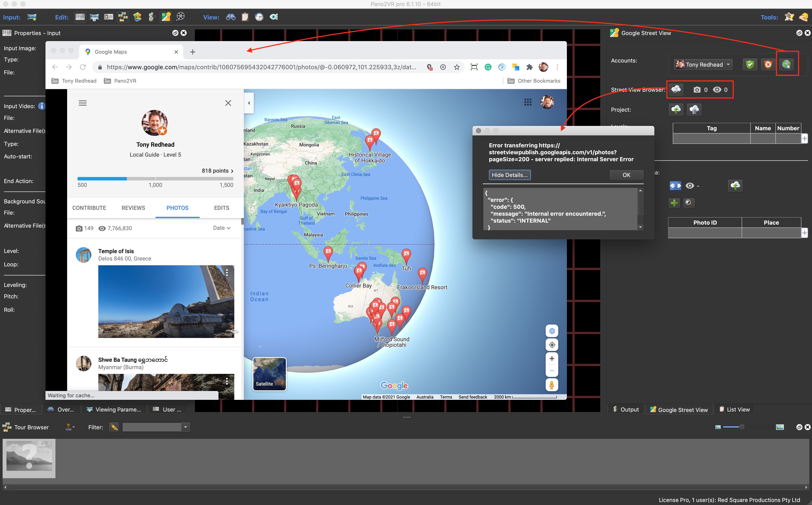Screen dimensions: 812x505
Task: Open Chrome three-dot menu
Action: (x=557, y=68)
